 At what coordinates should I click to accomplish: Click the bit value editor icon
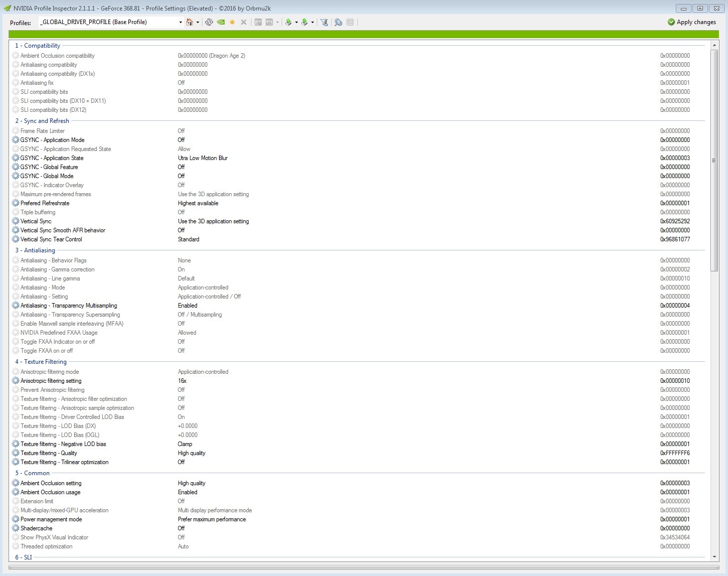[350, 22]
